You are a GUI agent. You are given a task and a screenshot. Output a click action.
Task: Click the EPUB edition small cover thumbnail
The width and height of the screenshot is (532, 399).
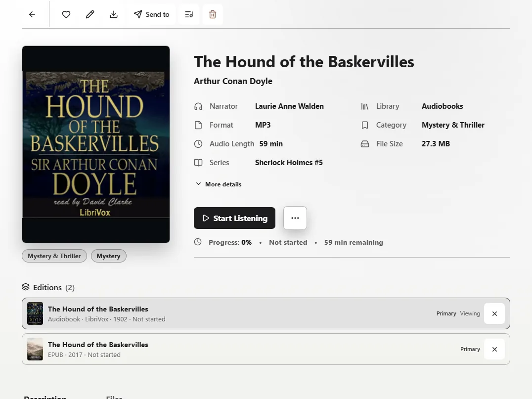35,349
